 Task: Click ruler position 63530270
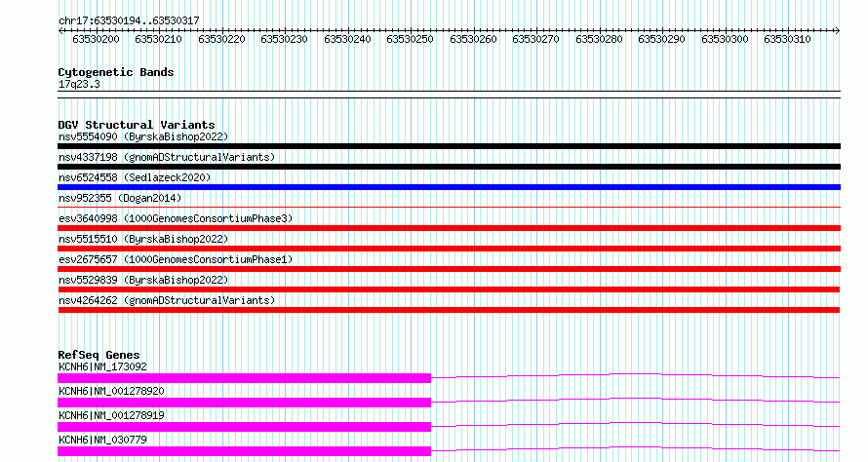tap(535, 39)
